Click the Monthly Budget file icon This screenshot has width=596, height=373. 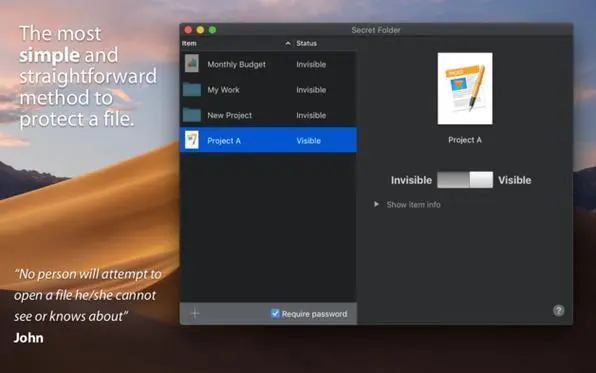point(192,63)
